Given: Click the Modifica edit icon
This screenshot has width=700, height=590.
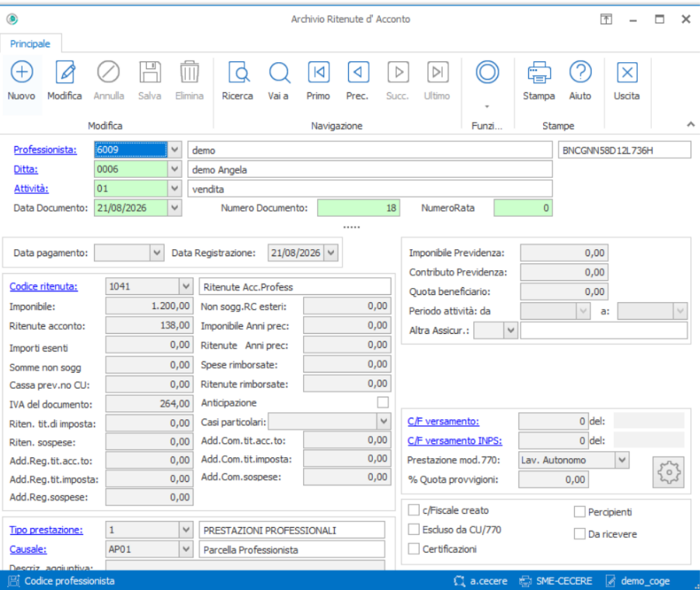Looking at the screenshot, I should point(64,71).
